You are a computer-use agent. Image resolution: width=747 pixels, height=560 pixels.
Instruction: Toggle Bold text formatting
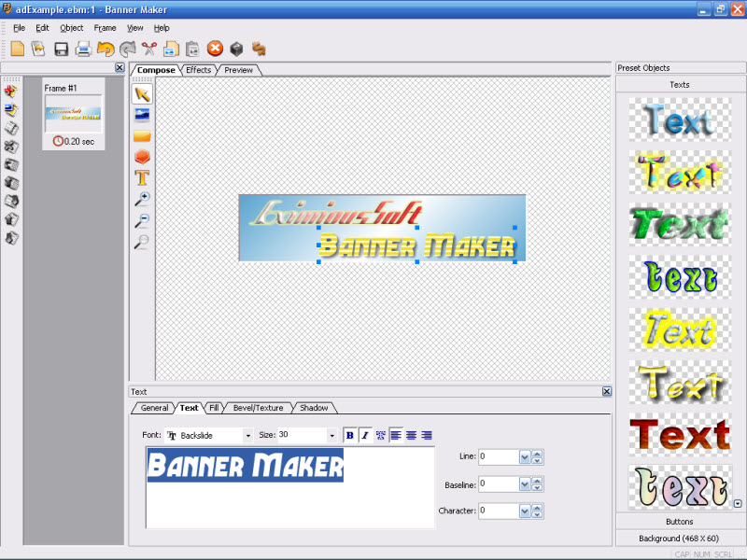tap(349, 435)
